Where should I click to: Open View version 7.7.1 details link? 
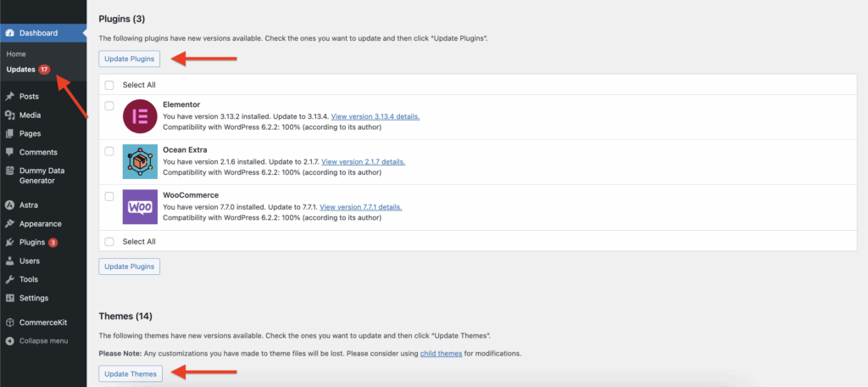click(361, 207)
